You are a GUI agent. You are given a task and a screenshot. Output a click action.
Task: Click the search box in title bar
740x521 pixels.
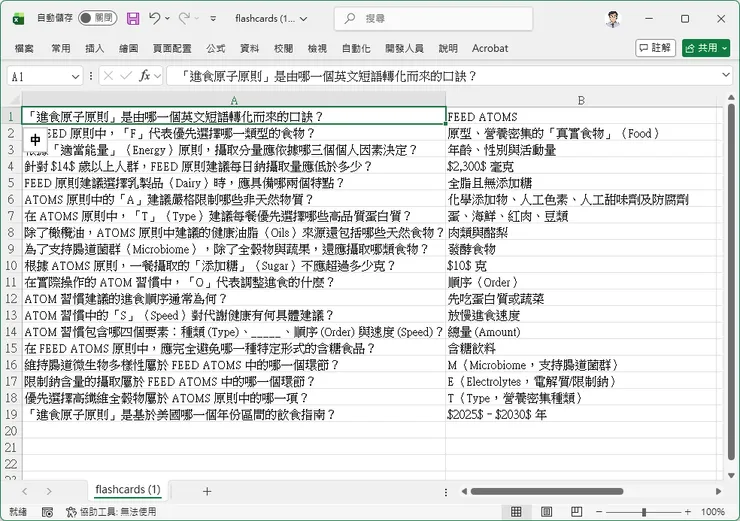coord(433,18)
